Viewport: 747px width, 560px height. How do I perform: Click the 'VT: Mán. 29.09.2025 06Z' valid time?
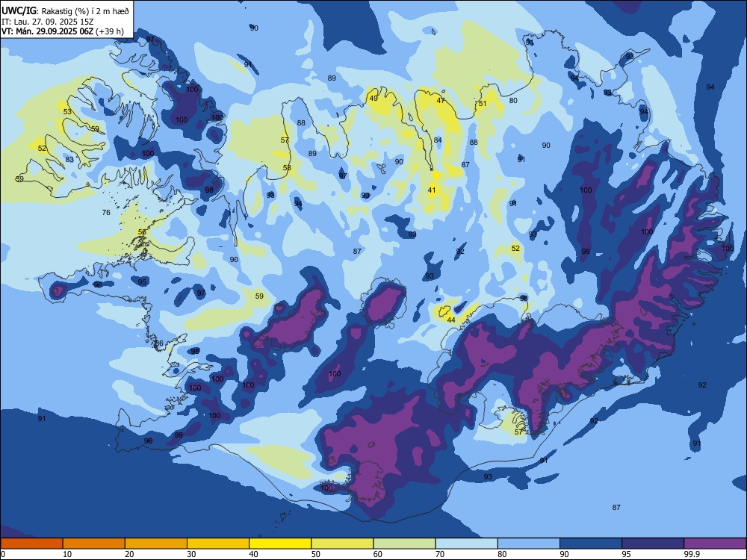47,31
